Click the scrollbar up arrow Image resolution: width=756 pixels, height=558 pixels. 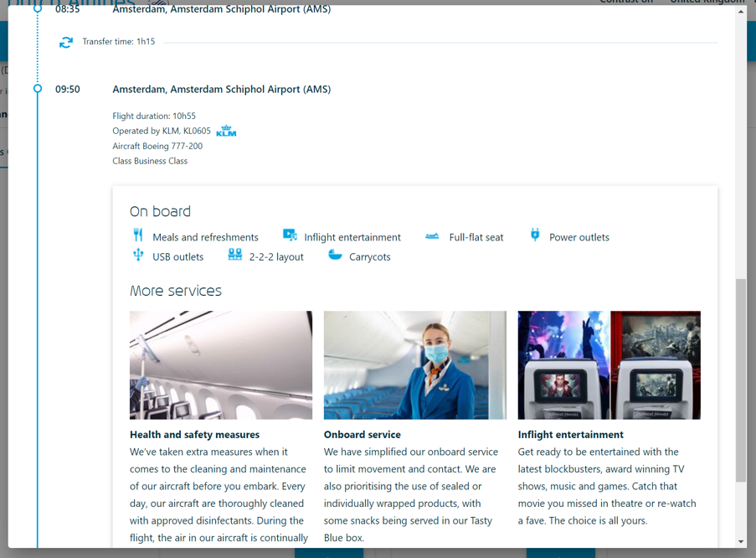pyautogui.click(x=741, y=12)
